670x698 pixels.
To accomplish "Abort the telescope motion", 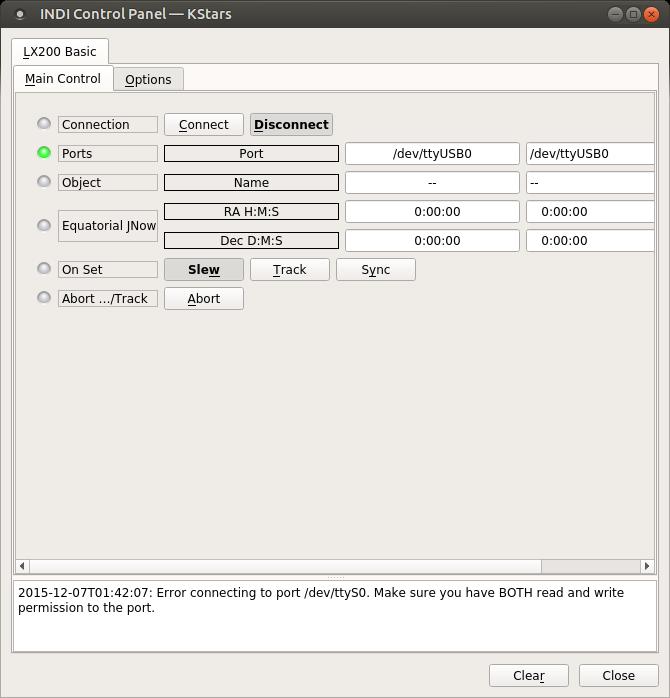I will [203, 298].
